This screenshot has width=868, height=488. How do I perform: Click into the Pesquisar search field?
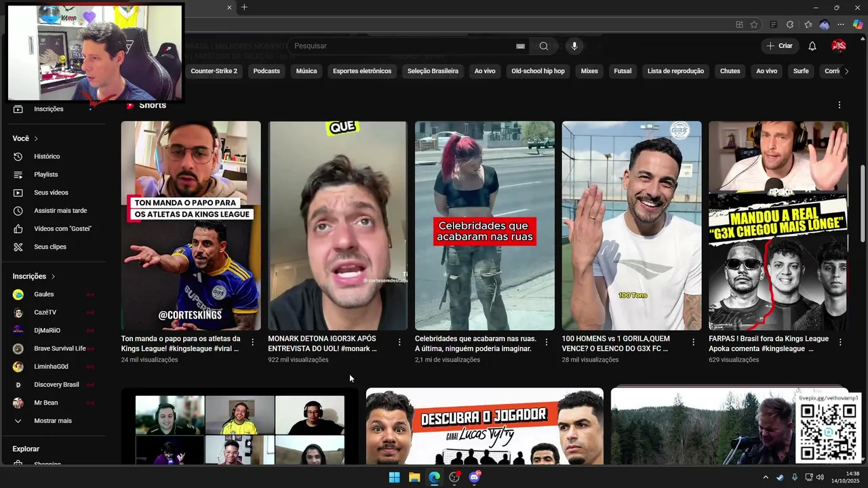click(403, 46)
